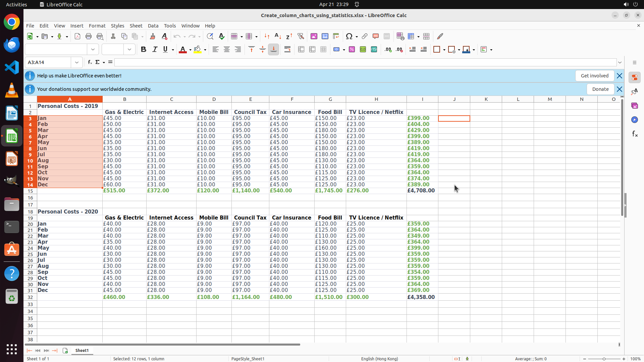Viewport: 644px width, 362px height.
Task: Click the AutoFilter icon
Action: tap(301, 36)
